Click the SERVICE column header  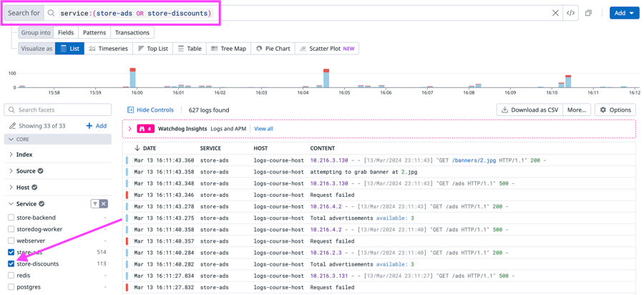[210, 148]
